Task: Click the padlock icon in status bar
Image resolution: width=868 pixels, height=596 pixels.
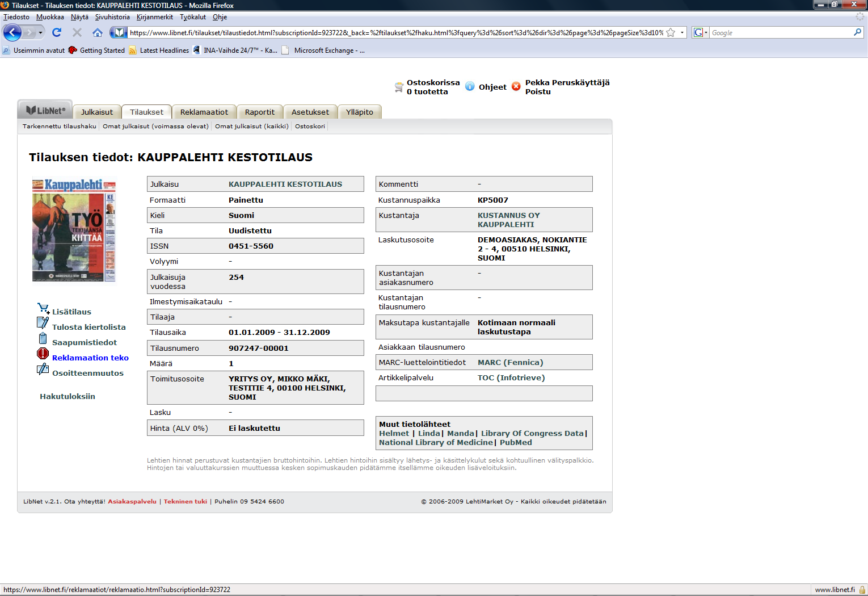Action: coord(862,590)
